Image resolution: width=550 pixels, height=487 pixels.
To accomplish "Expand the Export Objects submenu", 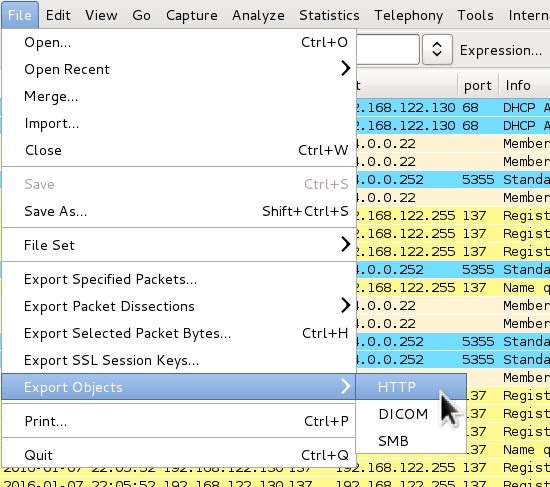I will point(179,387).
